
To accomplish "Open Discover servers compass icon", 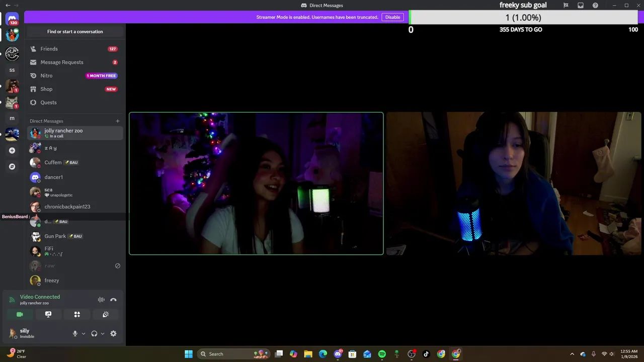I will click(x=12, y=166).
